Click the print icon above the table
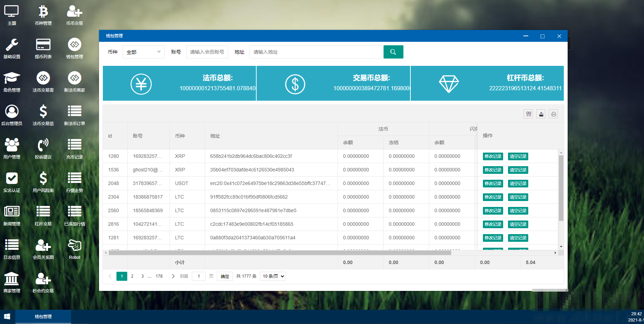This screenshot has height=324, width=644. [x=553, y=114]
